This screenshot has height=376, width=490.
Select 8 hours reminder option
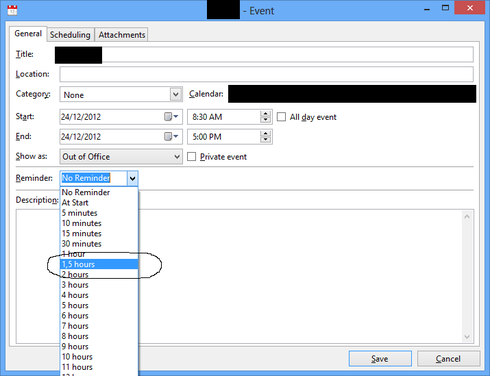click(99, 336)
